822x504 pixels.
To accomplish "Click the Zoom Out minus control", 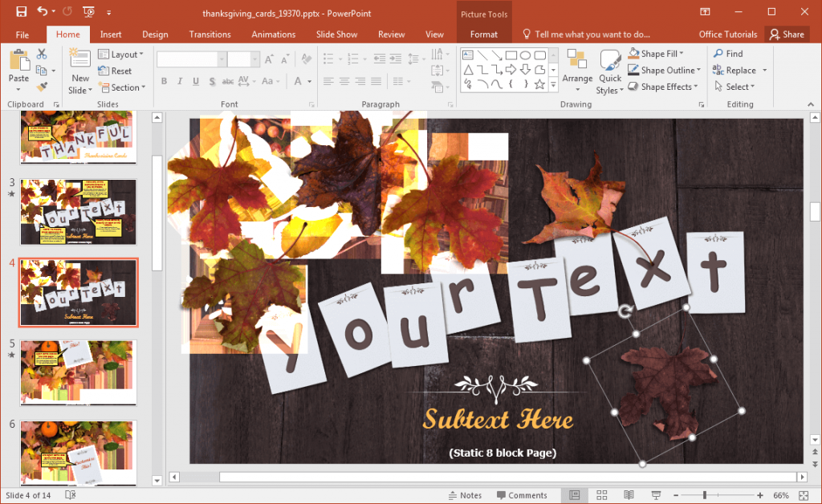I will pyautogui.click(x=675, y=494).
